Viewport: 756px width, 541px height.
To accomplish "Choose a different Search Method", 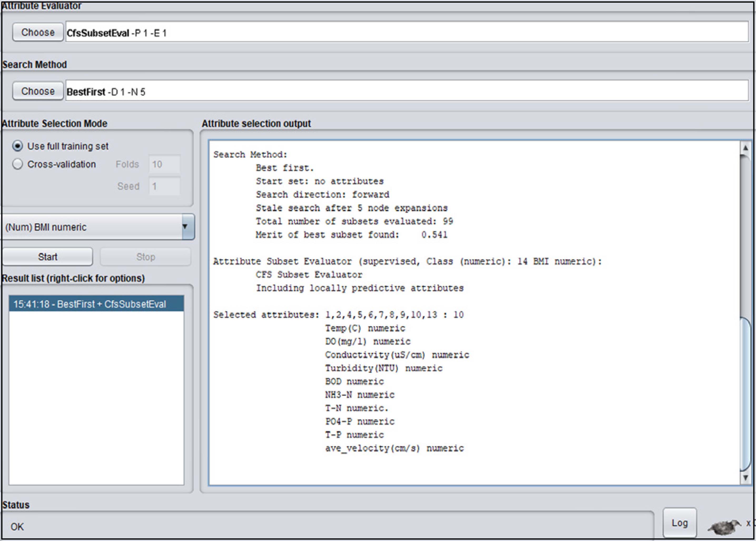I will (x=38, y=91).
